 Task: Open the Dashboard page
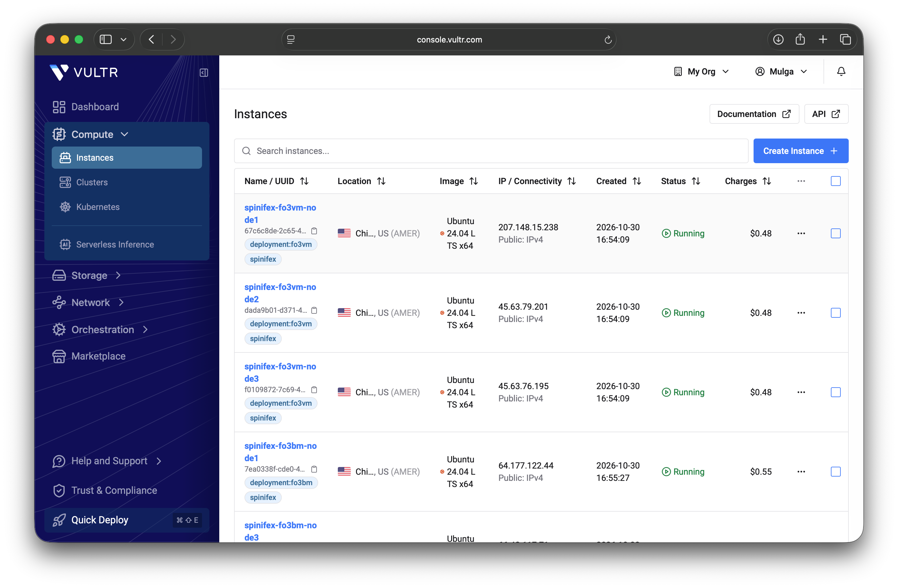(86, 107)
